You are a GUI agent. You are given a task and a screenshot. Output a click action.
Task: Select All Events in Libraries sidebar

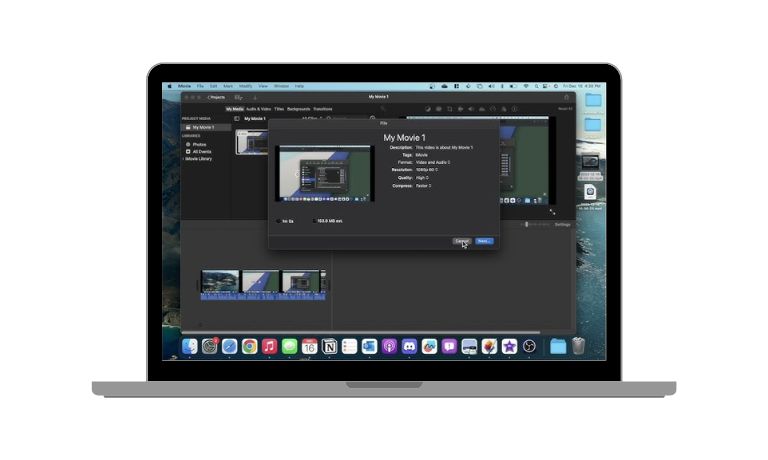click(201, 151)
